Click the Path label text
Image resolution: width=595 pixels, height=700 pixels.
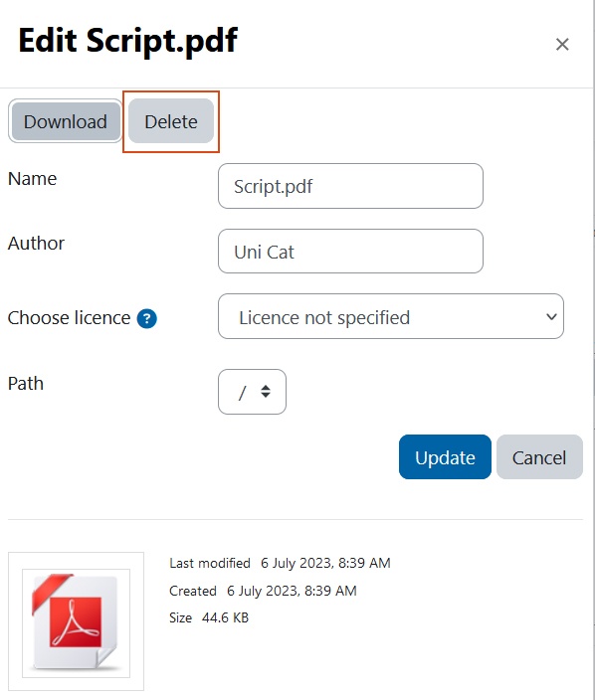(x=26, y=384)
